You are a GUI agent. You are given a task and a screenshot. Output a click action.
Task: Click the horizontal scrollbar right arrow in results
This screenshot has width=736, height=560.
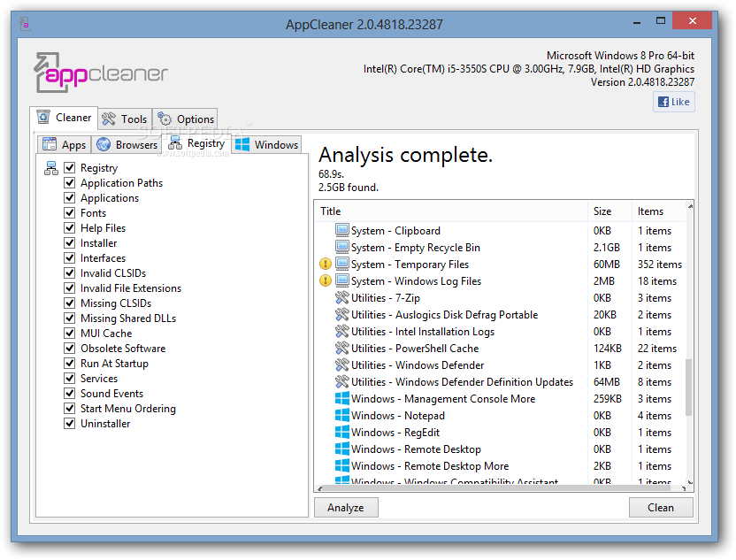[x=684, y=488]
